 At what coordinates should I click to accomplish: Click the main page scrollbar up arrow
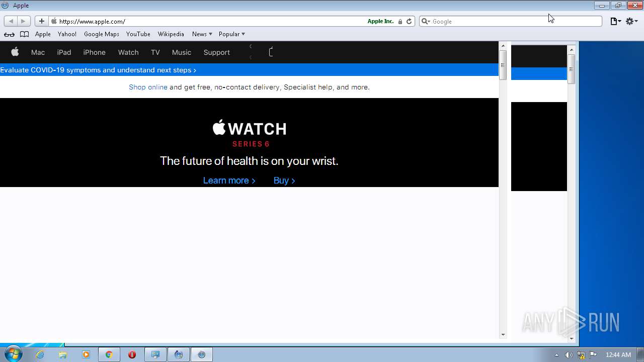tap(503, 46)
